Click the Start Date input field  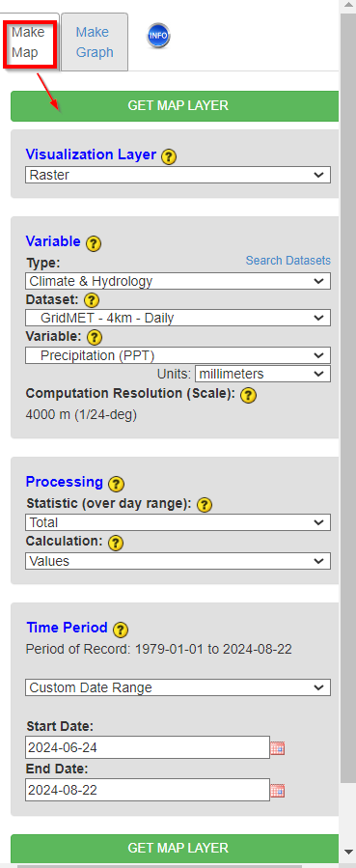[148, 748]
